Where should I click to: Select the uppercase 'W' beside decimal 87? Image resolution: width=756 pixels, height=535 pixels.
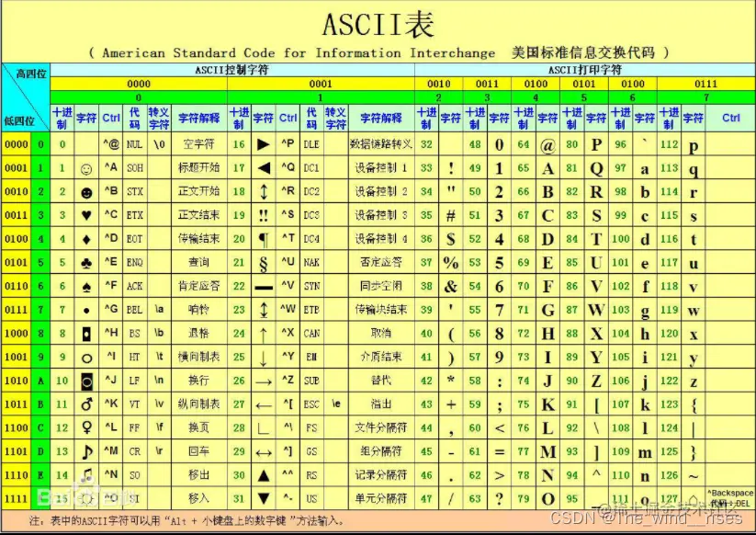[x=596, y=310]
